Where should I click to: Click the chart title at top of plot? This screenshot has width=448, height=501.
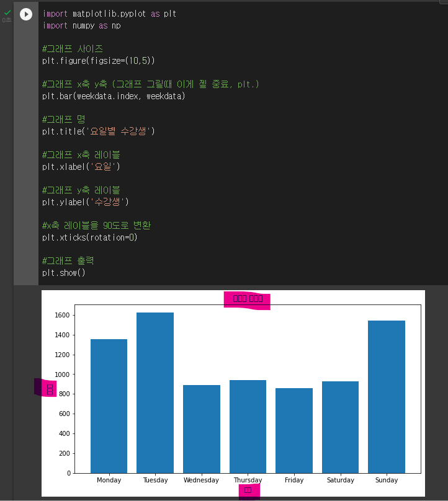[248, 299]
